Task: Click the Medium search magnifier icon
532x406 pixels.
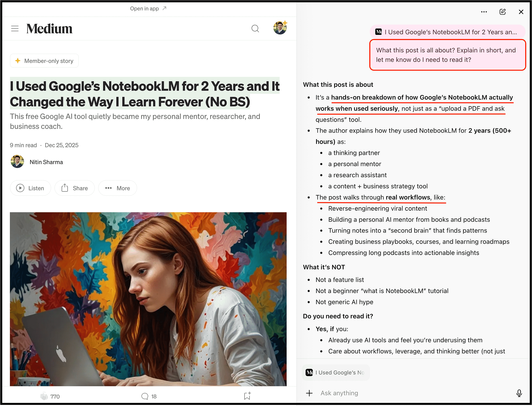Action: tap(255, 29)
